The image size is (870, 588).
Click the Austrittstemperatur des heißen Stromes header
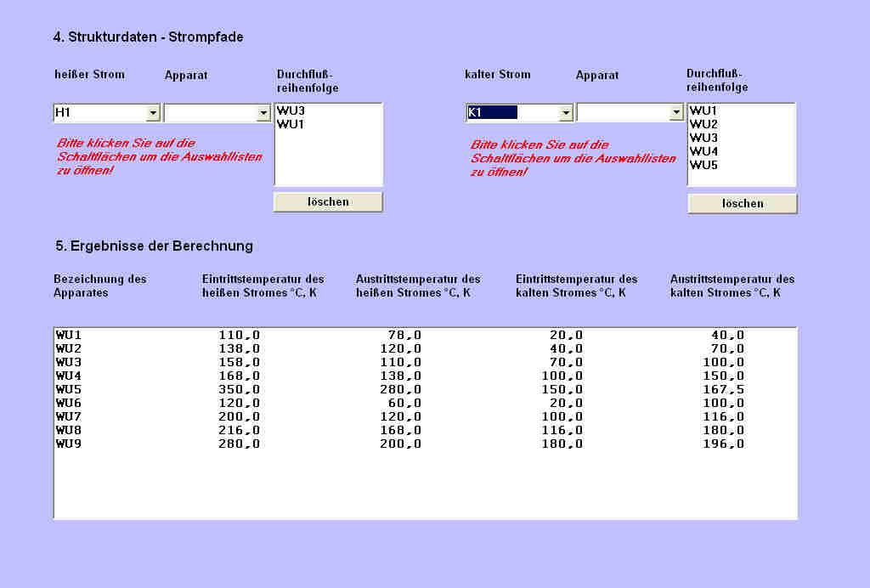[418, 286]
